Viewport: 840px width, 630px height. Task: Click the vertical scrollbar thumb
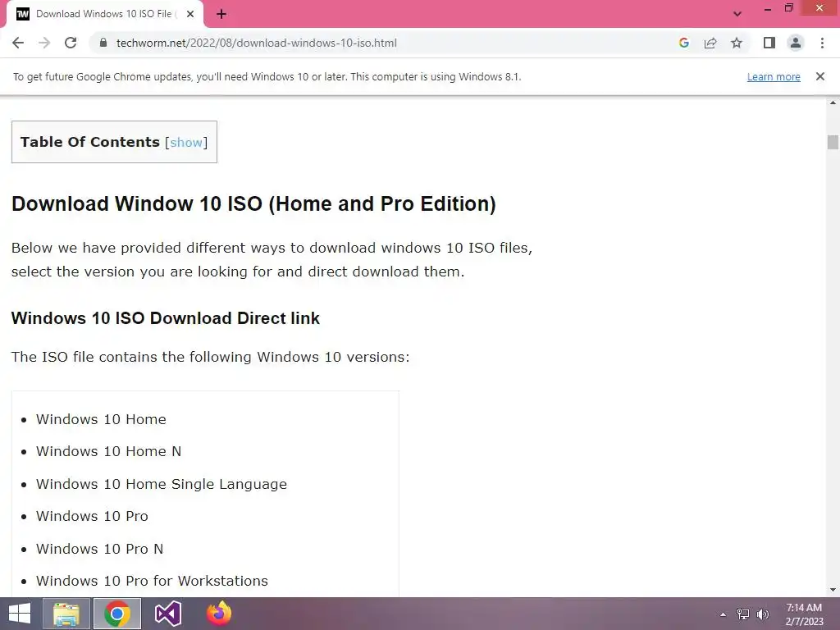(x=833, y=142)
